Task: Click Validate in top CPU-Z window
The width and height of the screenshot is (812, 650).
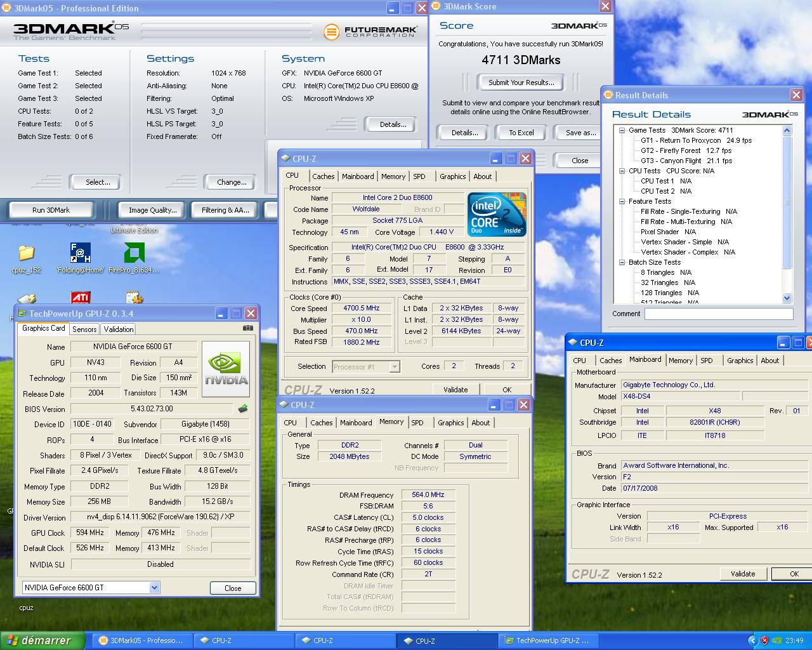Action: [455, 390]
